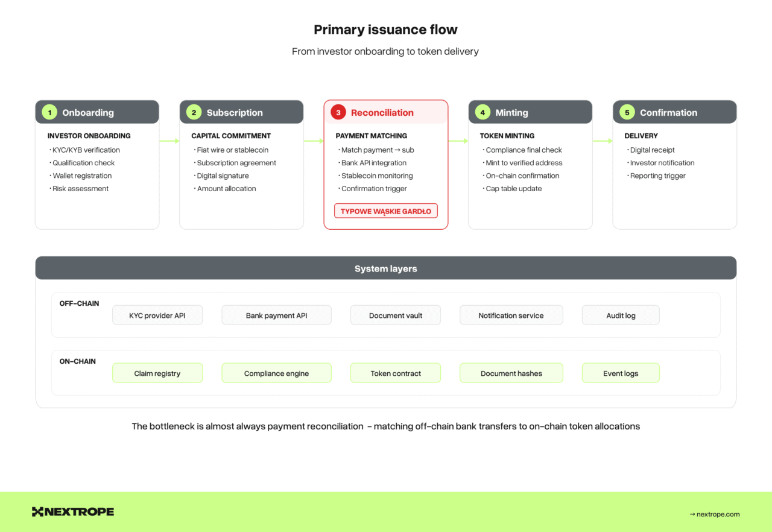Screen dimensions: 772x532
Task: Click the TYPOWE WĄSKIE GARDŁO badge
Action: tap(386, 211)
